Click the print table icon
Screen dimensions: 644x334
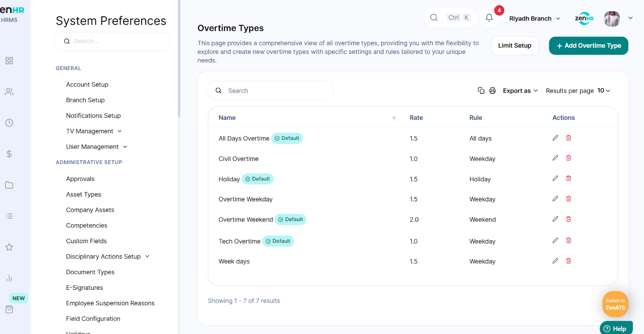492,90
